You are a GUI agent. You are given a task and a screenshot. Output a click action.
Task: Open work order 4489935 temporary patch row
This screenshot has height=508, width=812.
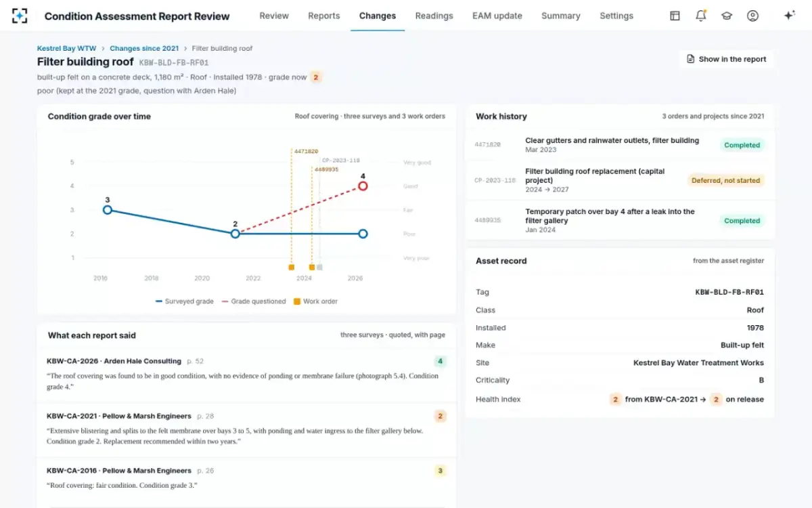tap(619, 221)
